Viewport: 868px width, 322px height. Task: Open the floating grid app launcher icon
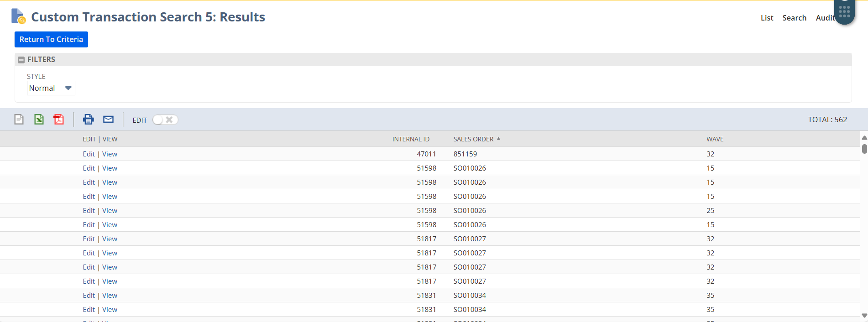[844, 12]
